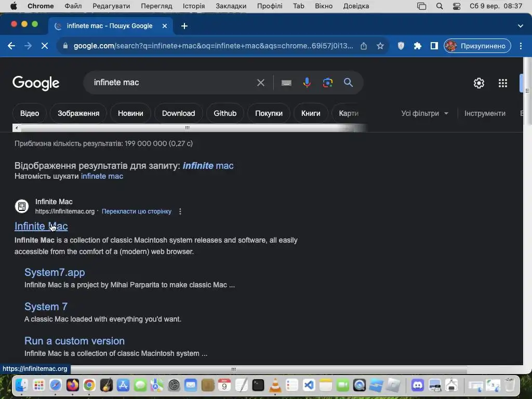The image size is (532, 399).
Task: Launch Safari from the Dock
Action: pos(55,385)
